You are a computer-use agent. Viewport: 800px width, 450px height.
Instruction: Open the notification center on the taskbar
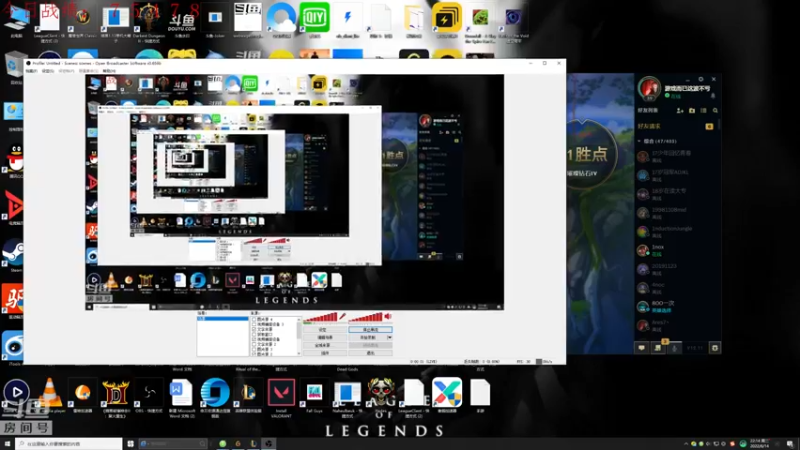click(789, 444)
